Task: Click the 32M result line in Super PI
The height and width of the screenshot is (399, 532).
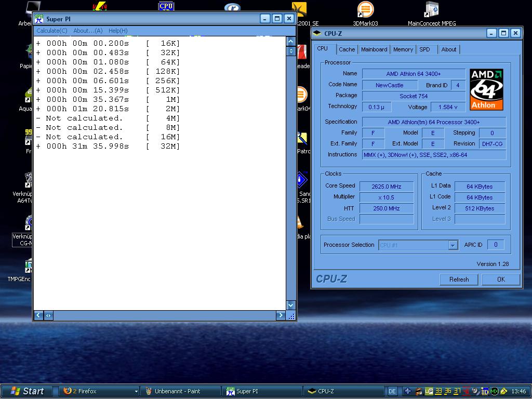Action: pos(108,146)
